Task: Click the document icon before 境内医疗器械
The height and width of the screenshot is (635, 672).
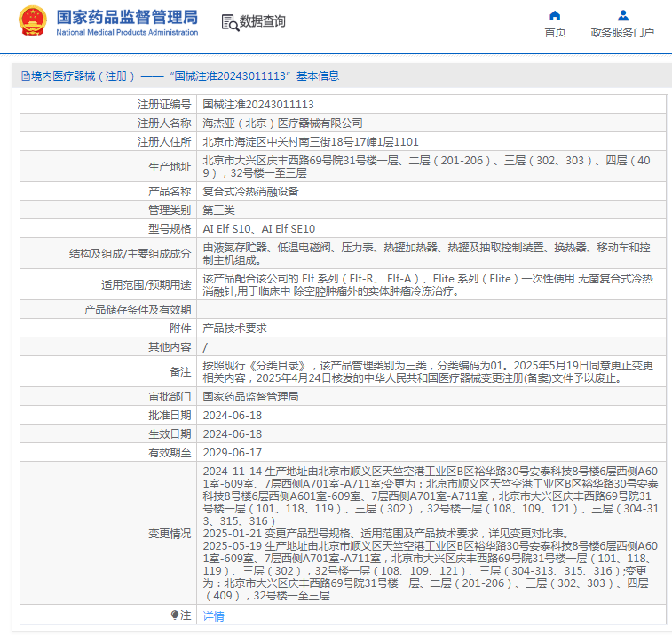Action: 25,76
